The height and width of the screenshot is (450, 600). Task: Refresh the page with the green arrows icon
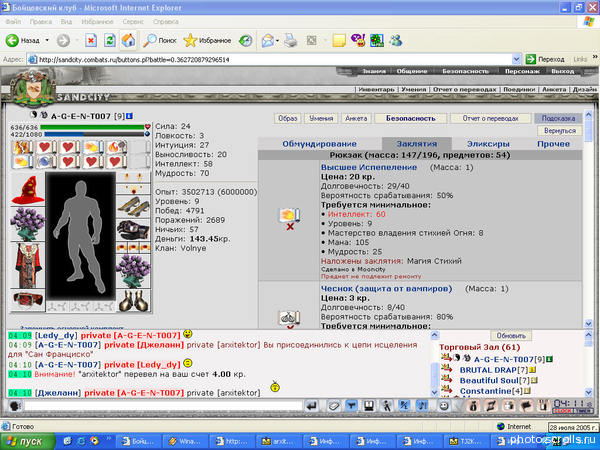[110, 40]
